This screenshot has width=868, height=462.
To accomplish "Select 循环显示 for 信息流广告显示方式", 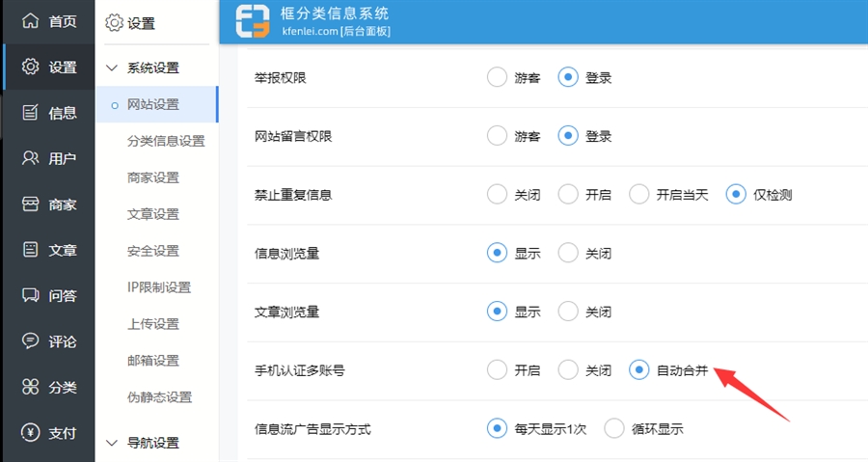I will (614, 429).
